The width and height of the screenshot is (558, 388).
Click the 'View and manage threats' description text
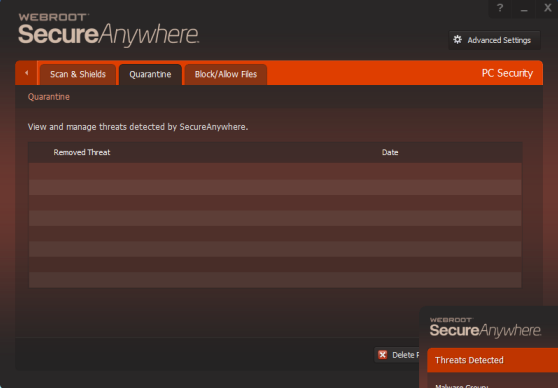coord(138,127)
